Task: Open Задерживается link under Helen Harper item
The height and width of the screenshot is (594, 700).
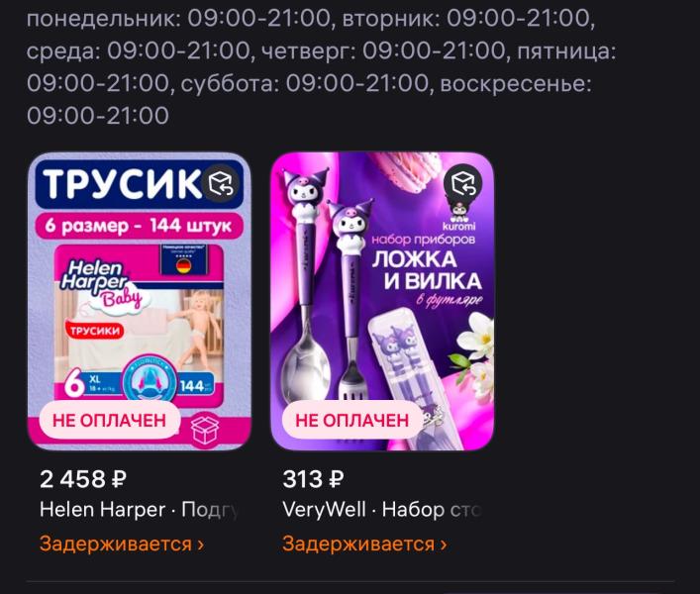Action: pyautogui.click(x=122, y=544)
